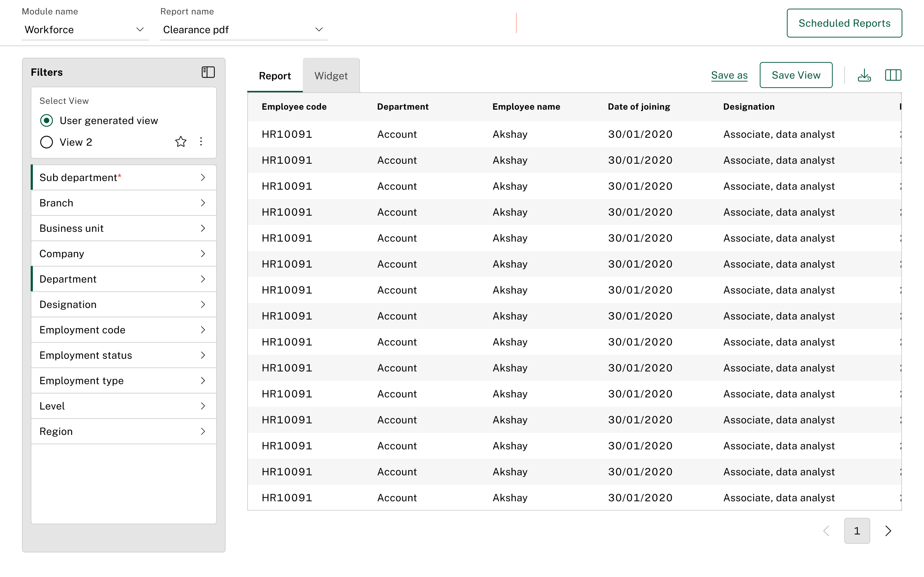This screenshot has width=924, height=577.
Task: Switch to the Report tab
Action: pos(275,76)
